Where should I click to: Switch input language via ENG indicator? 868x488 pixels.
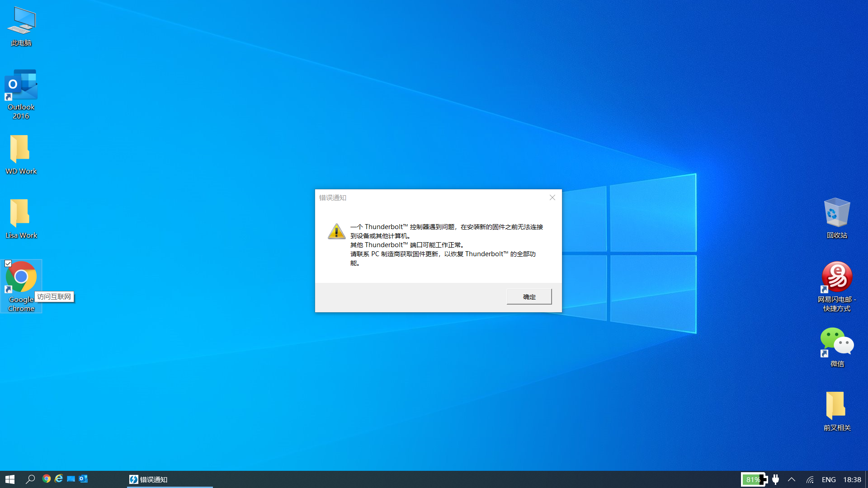click(x=829, y=479)
